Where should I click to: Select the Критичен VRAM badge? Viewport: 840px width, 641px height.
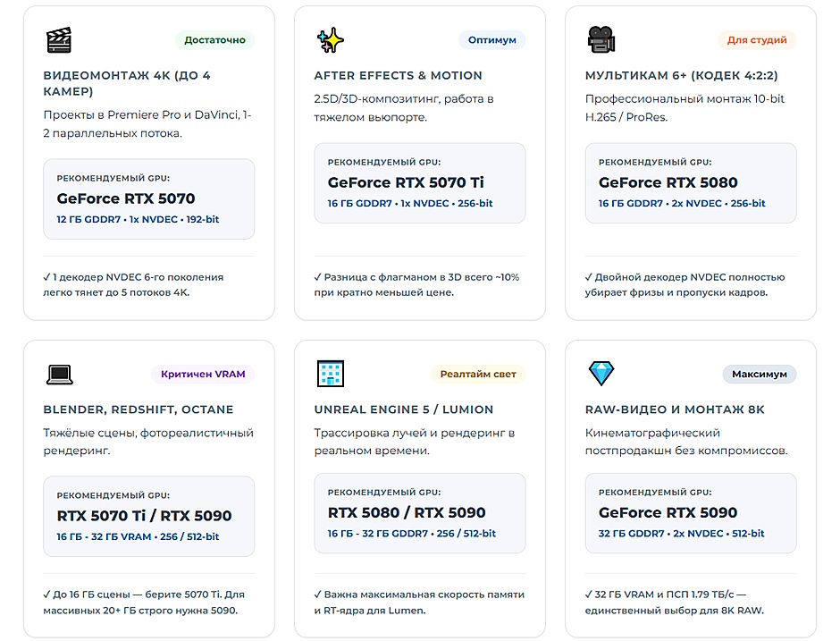pos(203,374)
